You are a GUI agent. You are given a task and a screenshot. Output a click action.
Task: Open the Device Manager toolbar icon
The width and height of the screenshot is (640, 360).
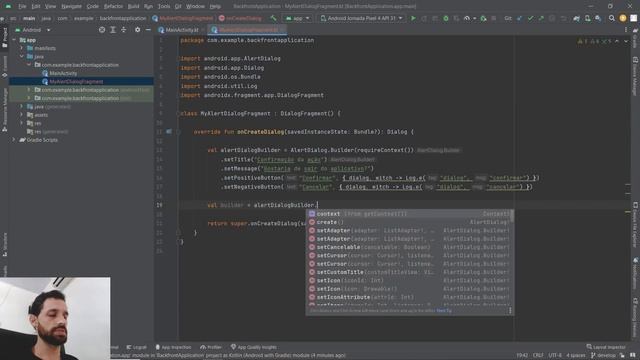(x=587, y=18)
